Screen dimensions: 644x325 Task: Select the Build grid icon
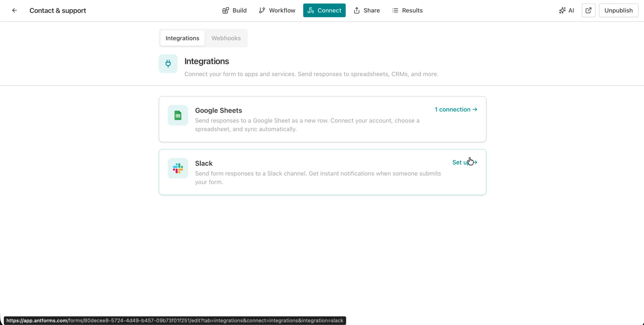click(x=226, y=10)
